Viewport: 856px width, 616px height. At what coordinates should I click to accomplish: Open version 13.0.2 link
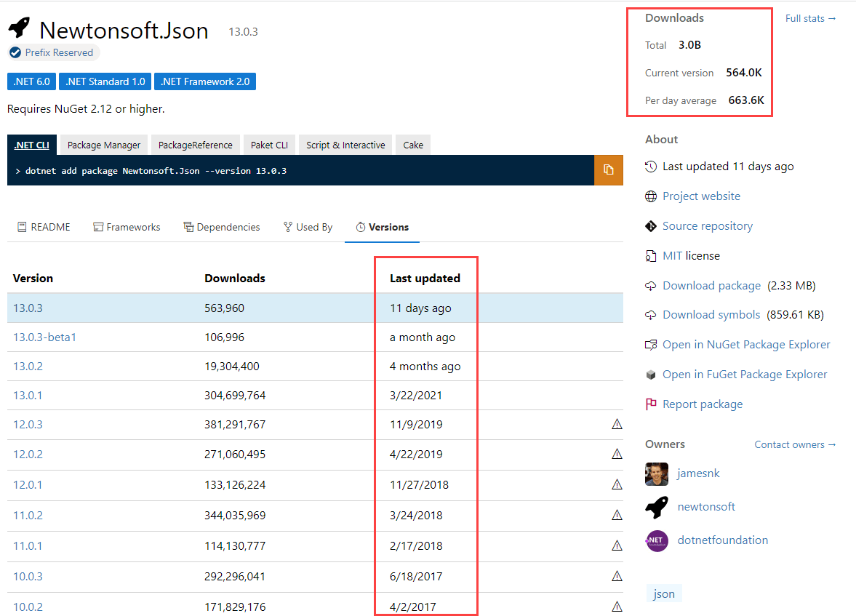click(28, 367)
